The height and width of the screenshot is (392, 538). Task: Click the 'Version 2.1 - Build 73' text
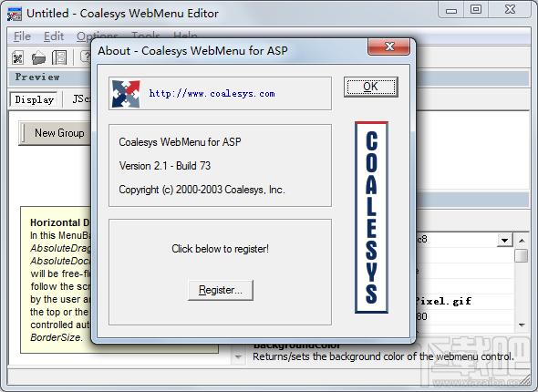click(165, 166)
